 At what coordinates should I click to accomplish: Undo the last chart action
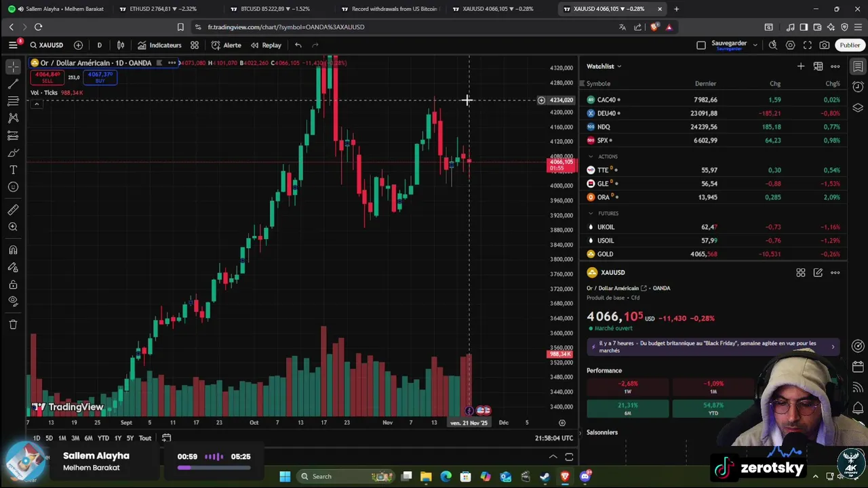pos(298,45)
